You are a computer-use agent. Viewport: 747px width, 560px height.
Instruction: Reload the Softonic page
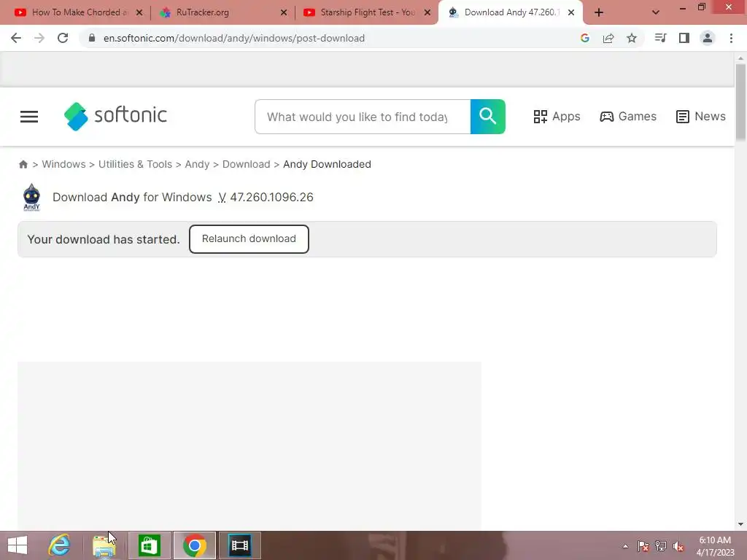coord(63,38)
